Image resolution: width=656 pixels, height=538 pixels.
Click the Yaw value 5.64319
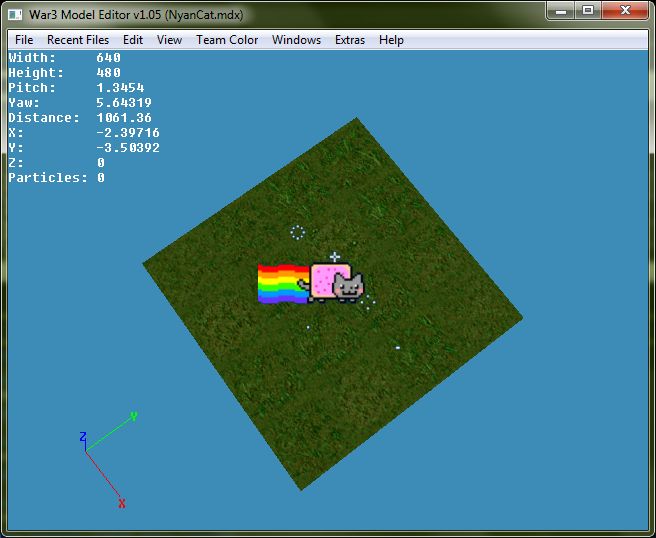[x=124, y=102]
